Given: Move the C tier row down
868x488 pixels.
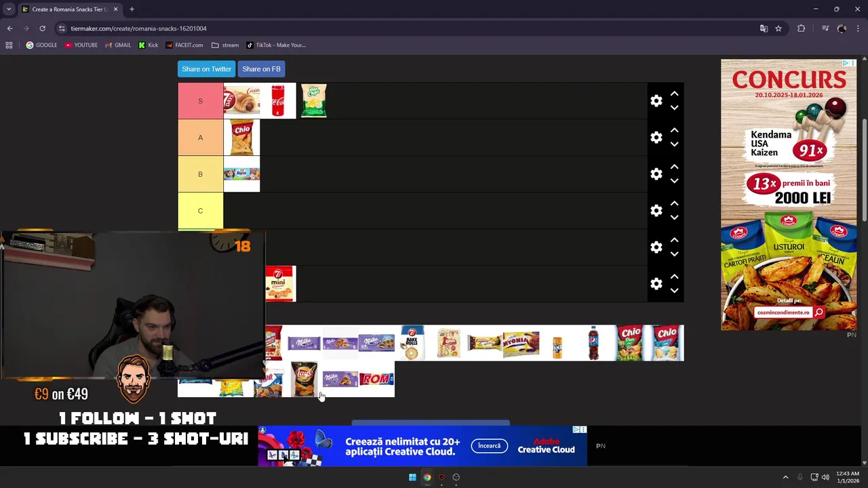Looking at the screenshot, I should pyautogui.click(x=674, y=218).
